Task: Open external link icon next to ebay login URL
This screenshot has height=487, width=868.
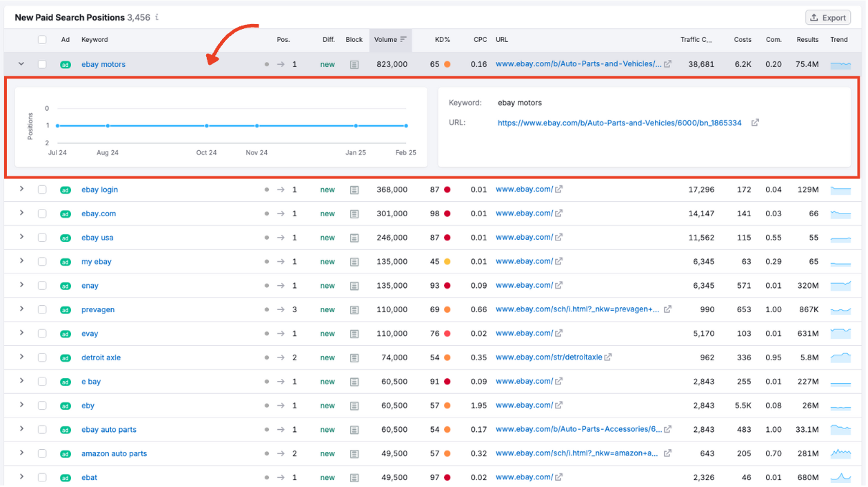Action: [x=559, y=189]
